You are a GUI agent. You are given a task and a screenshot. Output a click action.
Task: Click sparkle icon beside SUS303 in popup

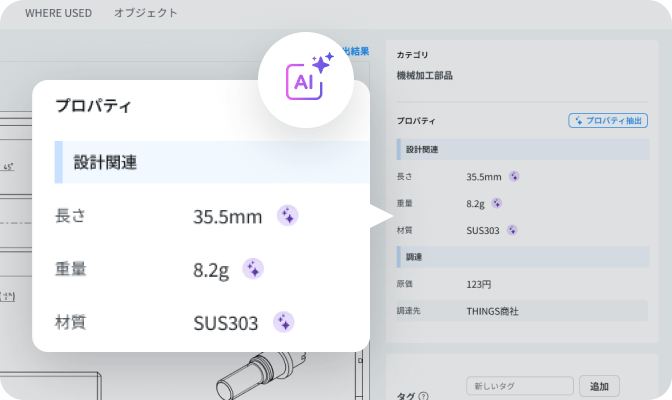284,322
